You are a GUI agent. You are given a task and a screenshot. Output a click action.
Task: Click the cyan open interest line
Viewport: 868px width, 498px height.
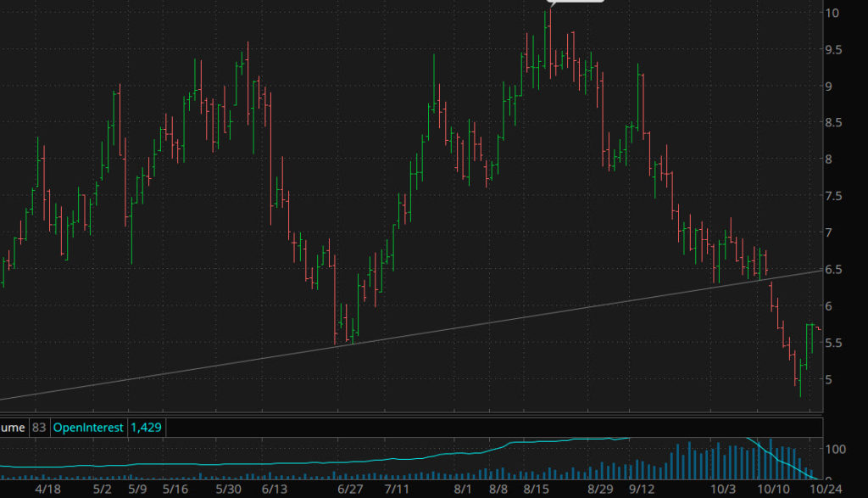pyautogui.click(x=339, y=461)
